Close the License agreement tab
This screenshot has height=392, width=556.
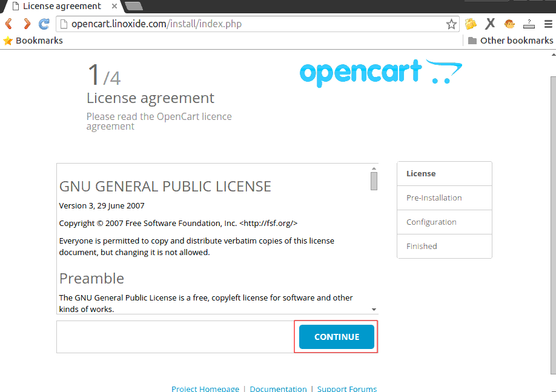[x=114, y=6]
